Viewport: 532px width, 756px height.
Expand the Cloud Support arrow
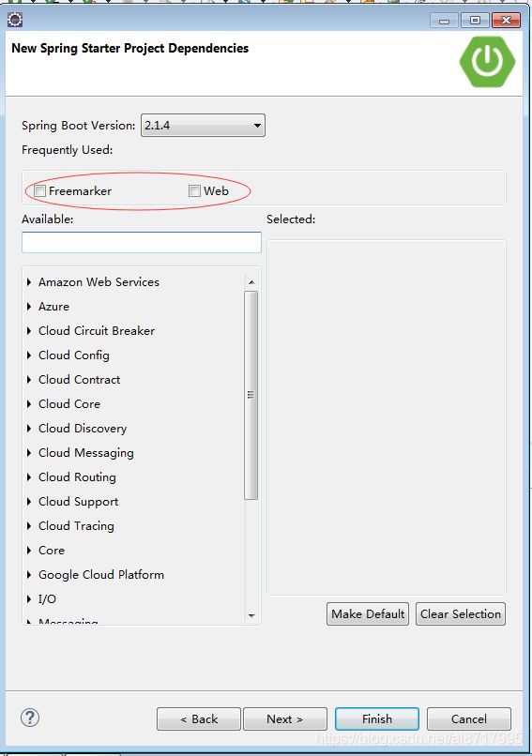coord(29,502)
